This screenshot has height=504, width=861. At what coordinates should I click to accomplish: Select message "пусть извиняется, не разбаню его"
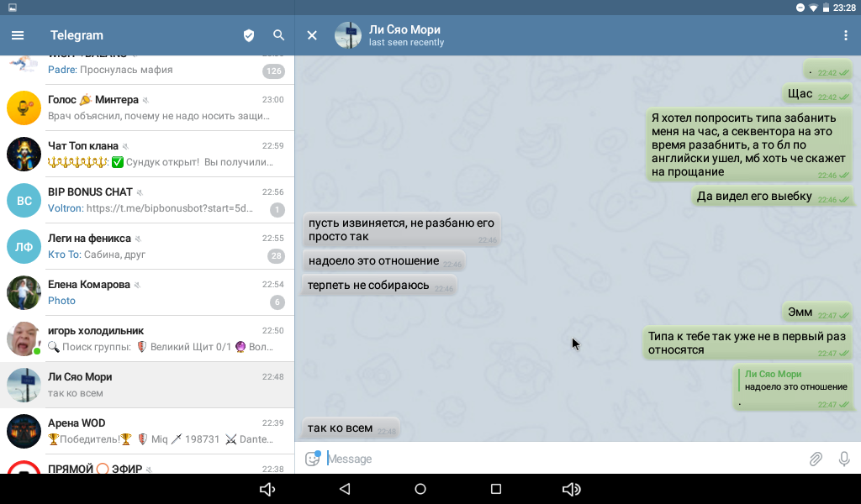[401, 230]
